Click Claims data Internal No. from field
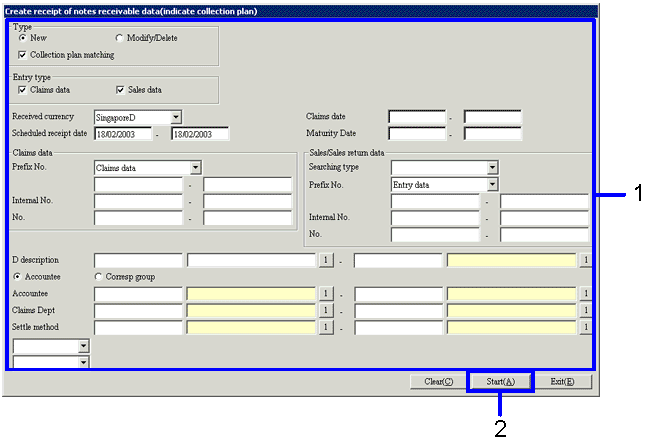This screenshot has height=446, width=656. pos(138,201)
